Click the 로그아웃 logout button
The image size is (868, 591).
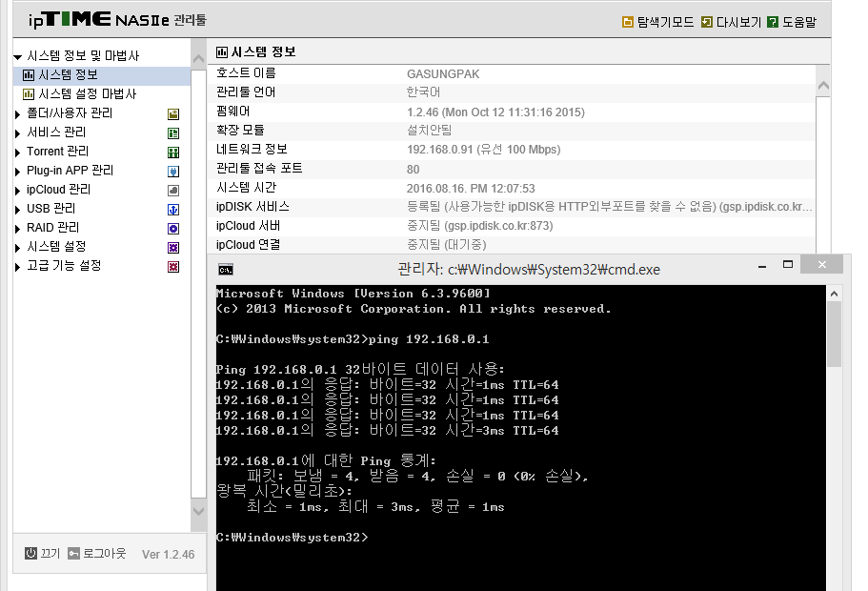[97, 553]
